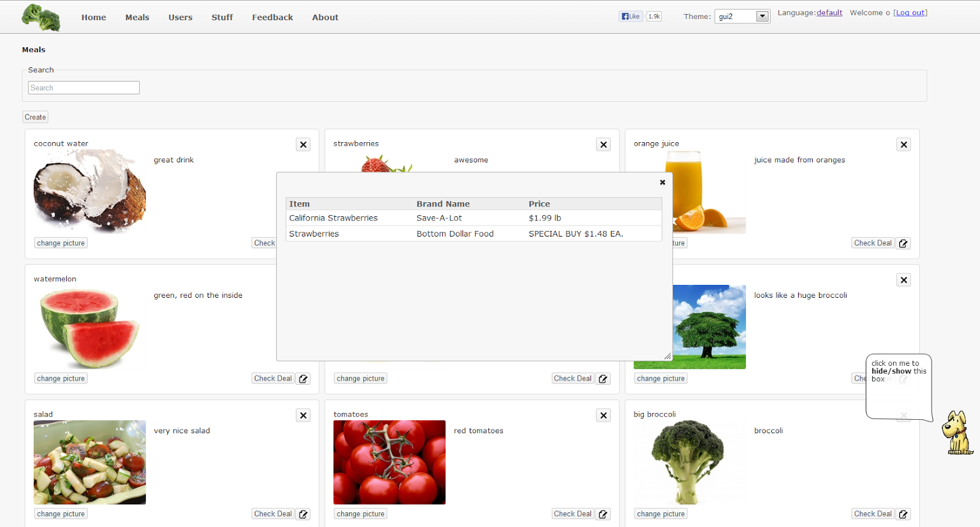980x527 pixels.
Task: Change picture for salad
Action: click(61, 514)
